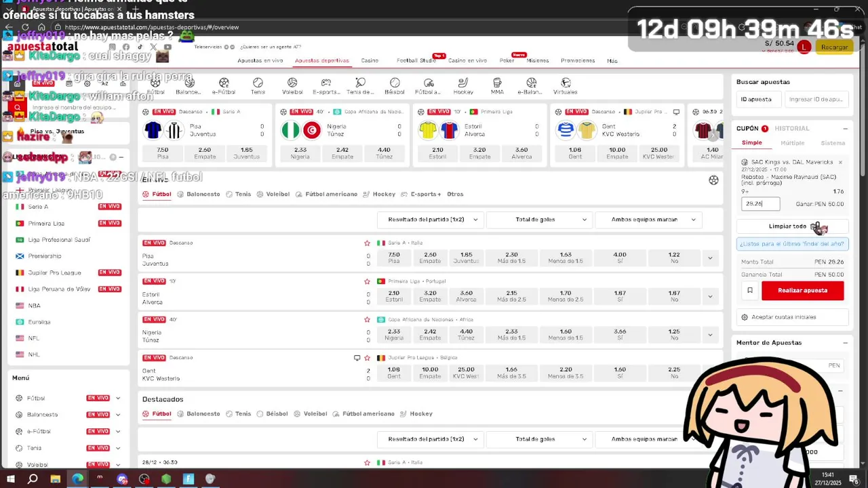Open the Casino menu item
The image size is (868, 488).
(370, 60)
